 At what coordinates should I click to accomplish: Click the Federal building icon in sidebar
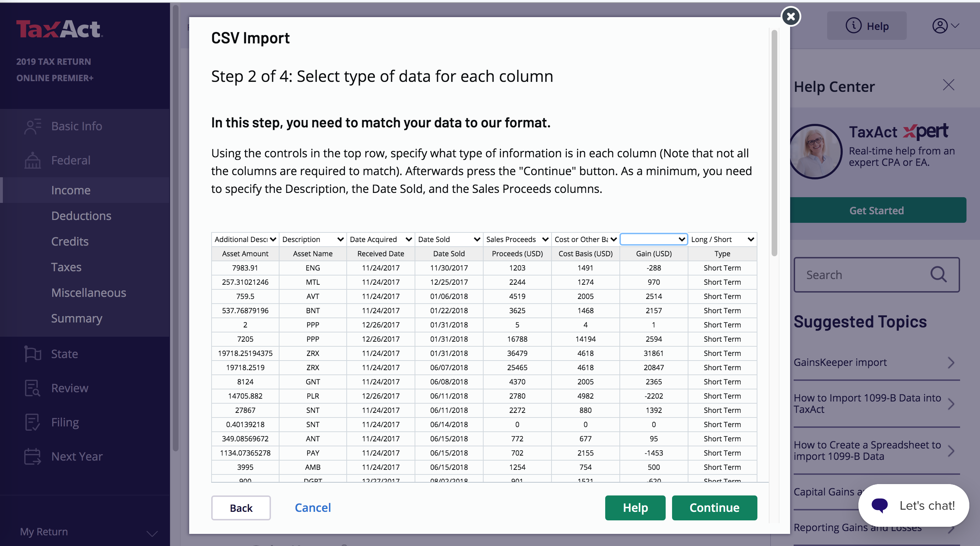click(x=32, y=160)
